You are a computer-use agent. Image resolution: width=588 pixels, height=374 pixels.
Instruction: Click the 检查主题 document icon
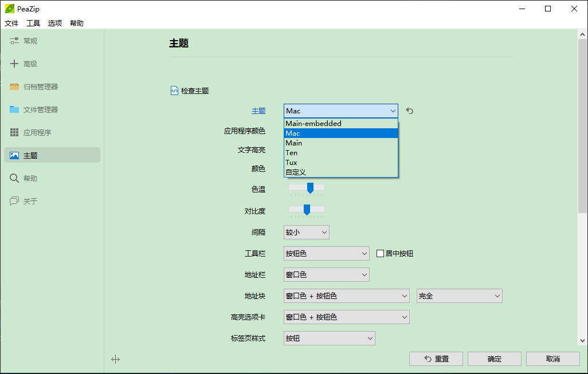coord(174,90)
